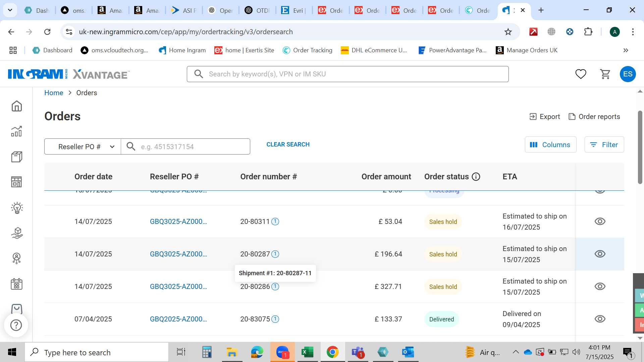Click the Reseller PO number search input
Image resolution: width=644 pixels, height=362 pixels.
(x=185, y=146)
